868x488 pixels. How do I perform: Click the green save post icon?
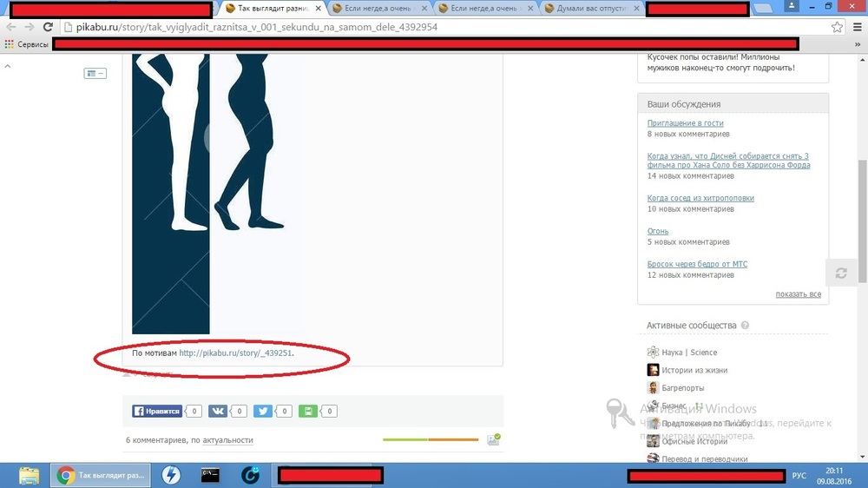(x=307, y=412)
